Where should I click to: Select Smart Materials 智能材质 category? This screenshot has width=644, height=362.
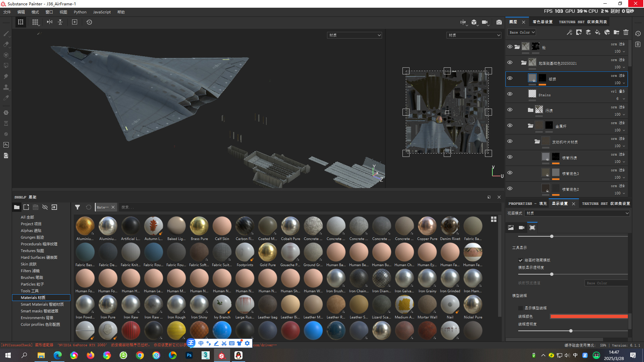point(42,304)
